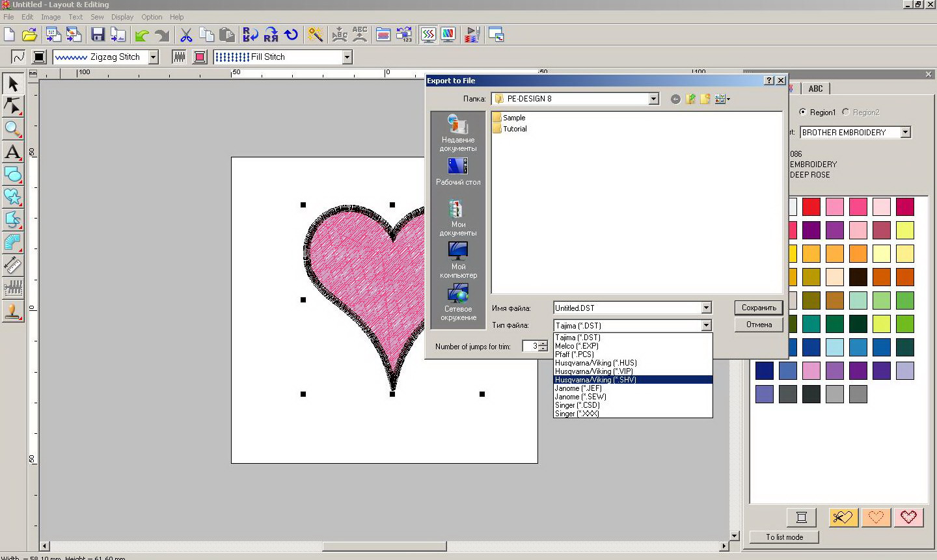Select the Text tool in left toolbar

(x=12, y=152)
